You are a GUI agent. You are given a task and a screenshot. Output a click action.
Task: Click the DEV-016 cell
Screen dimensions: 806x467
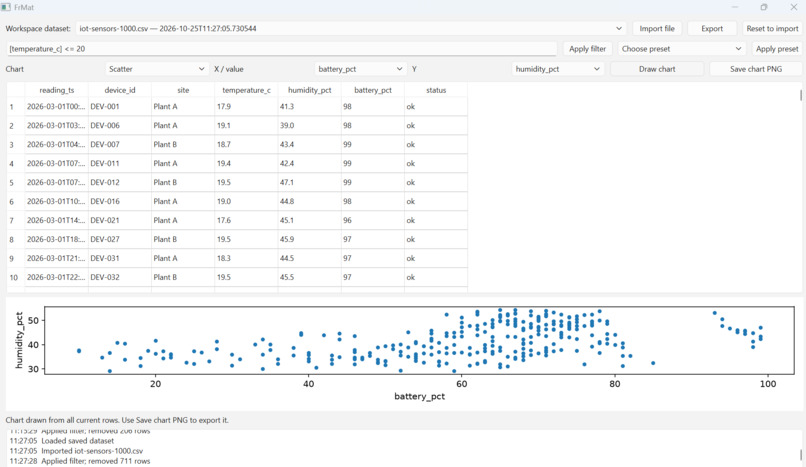point(120,201)
